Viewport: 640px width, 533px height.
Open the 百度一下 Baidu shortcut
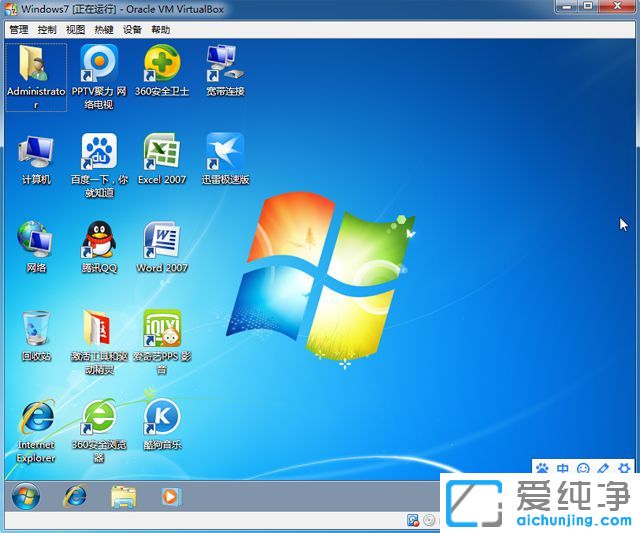click(x=99, y=165)
